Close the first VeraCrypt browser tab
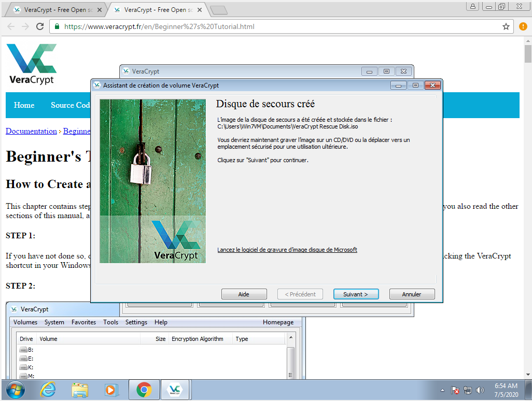Viewport: 532px width, 401px height. click(100, 10)
